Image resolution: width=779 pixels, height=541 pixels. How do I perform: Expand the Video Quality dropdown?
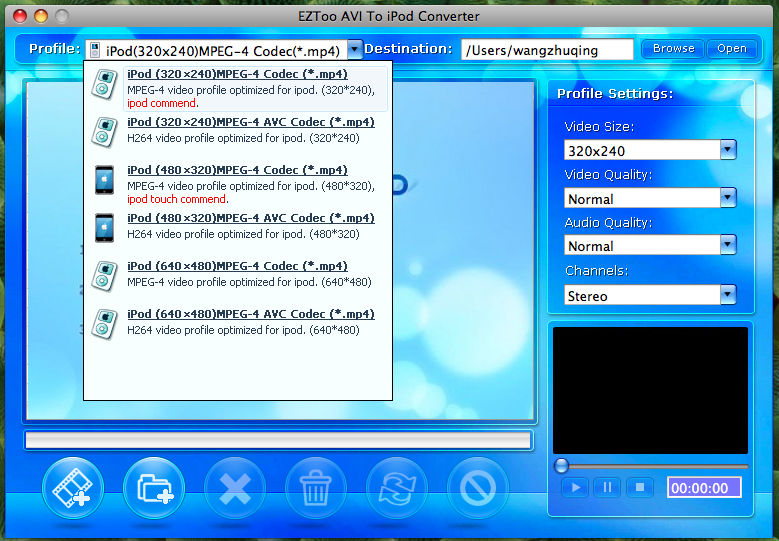727,198
